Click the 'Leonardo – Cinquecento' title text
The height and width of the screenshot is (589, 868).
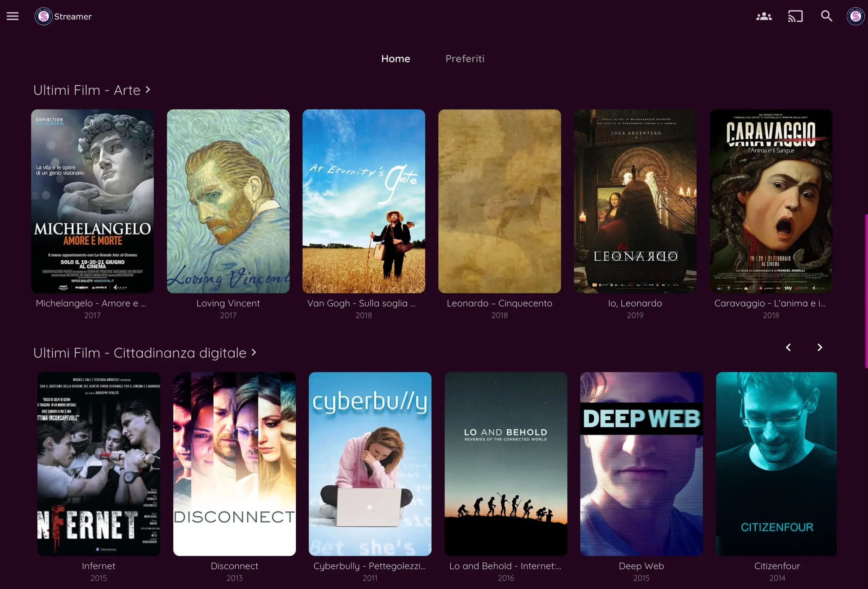pos(499,303)
